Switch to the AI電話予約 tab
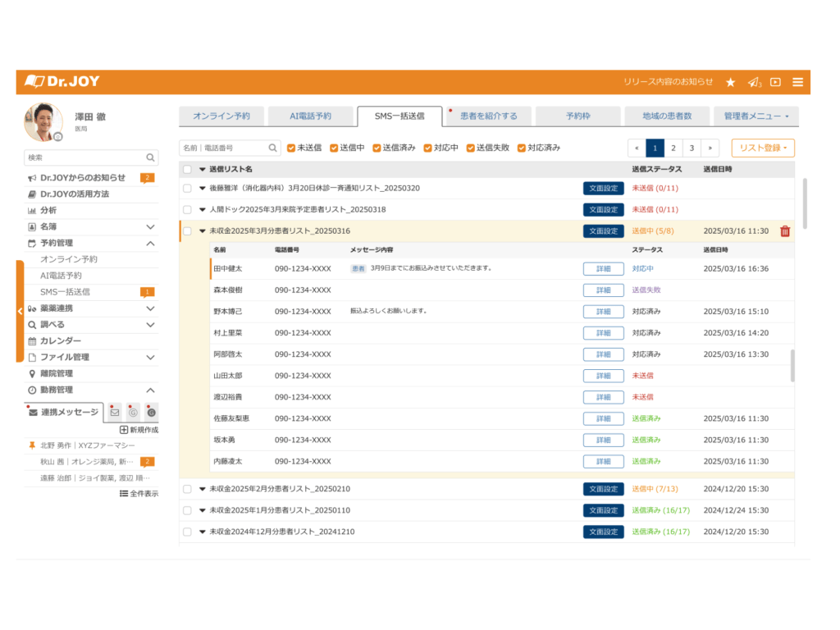The height and width of the screenshot is (630, 840). point(311,116)
